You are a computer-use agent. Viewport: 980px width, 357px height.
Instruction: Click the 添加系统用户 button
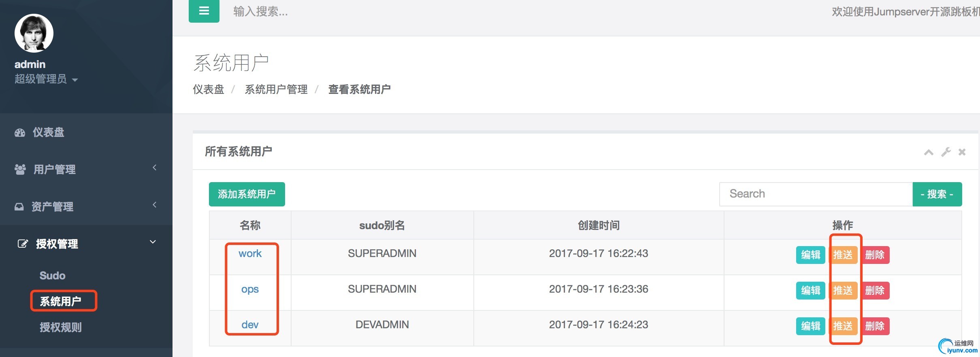[247, 194]
